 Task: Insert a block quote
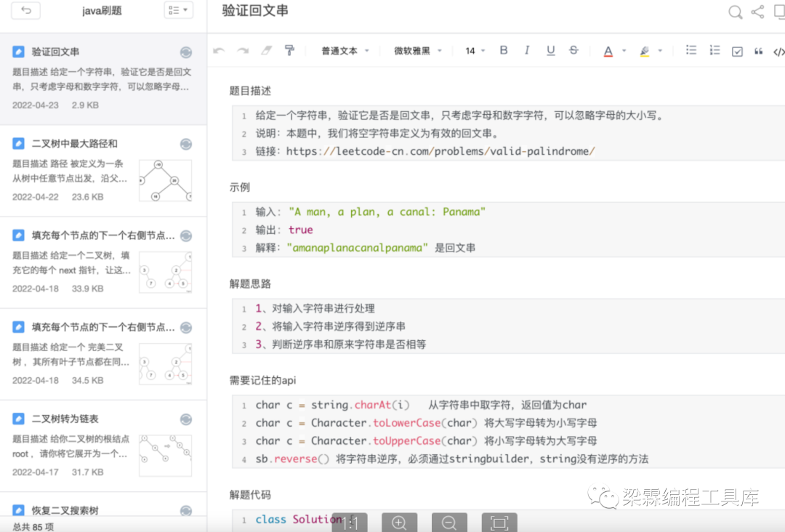pos(758,51)
